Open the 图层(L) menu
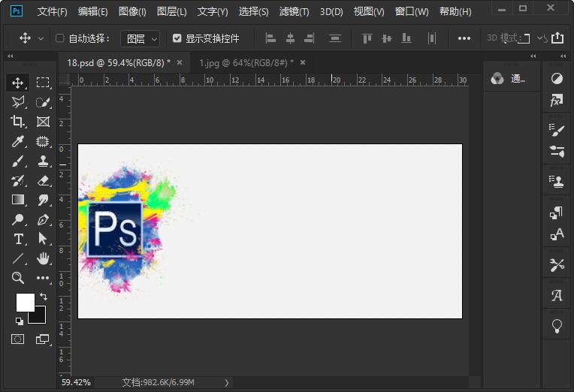 tap(172, 12)
